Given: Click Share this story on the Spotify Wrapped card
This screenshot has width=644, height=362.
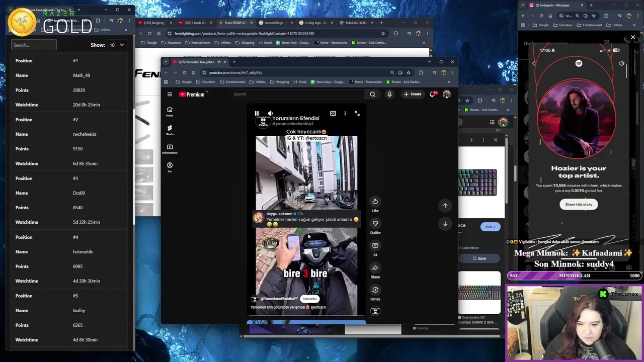Looking at the screenshot, I should [x=579, y=205].
